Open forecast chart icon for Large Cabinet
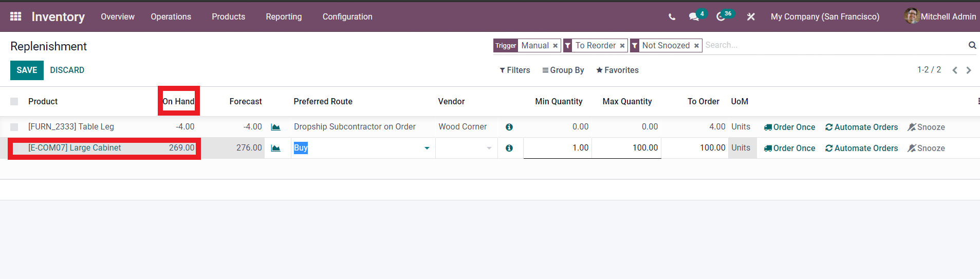The image size is (980, 279). (275, 148)
